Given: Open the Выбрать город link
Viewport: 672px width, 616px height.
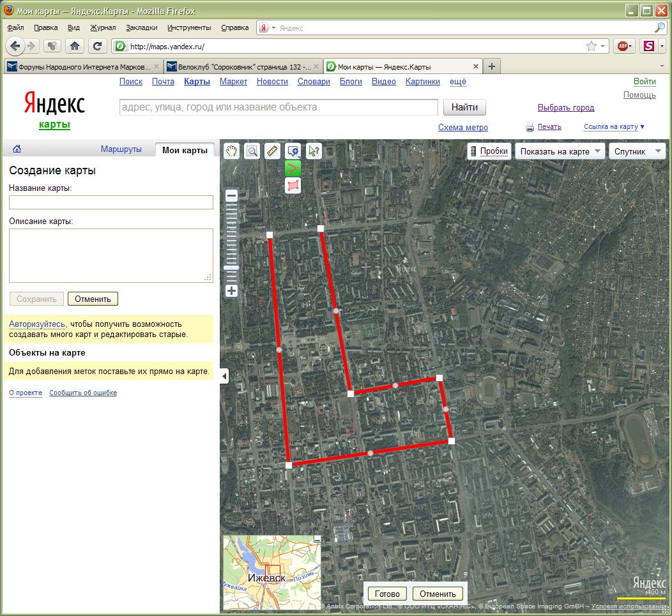Looking at the screenshot, I should pos(566,107).
